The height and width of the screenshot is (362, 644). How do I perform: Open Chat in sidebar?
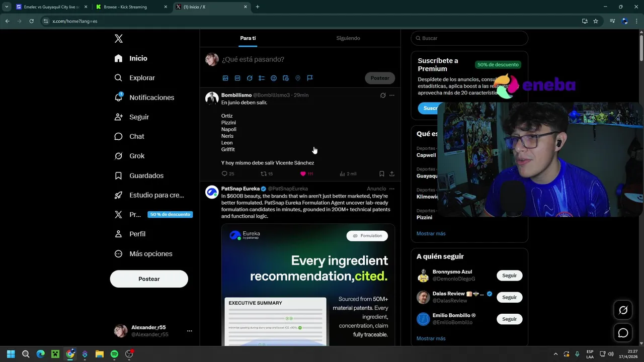[129, 136]
